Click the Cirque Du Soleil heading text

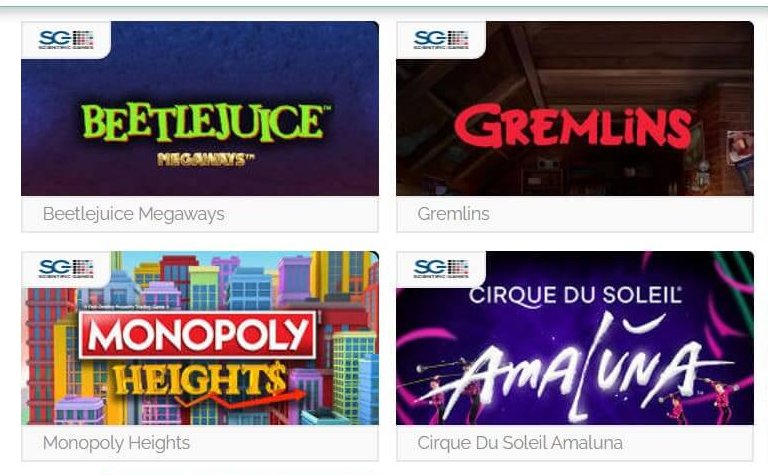pos(575,295)
